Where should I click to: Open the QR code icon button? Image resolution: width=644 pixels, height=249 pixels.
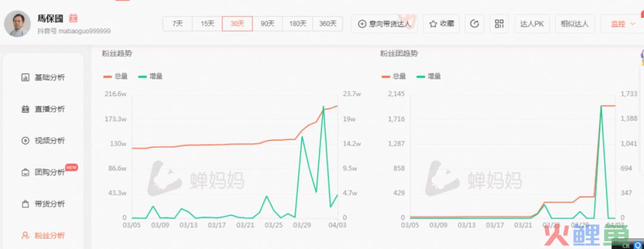[x=499, y=24]
